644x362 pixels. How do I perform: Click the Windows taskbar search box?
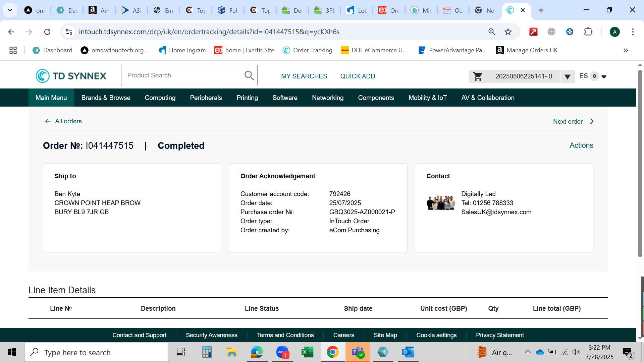[x=97, y=352]
